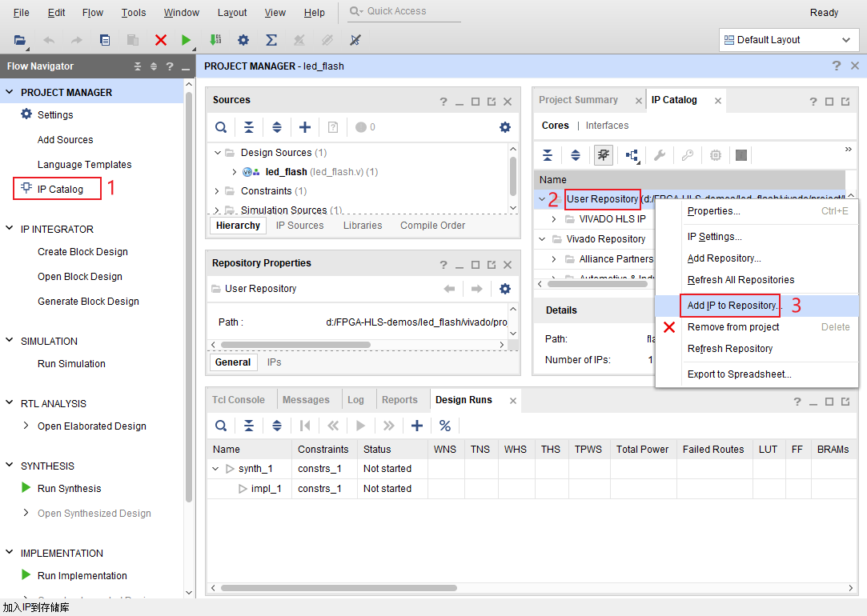Click customize IP wrench icon in IP Catalog

(x=660, y=155)
